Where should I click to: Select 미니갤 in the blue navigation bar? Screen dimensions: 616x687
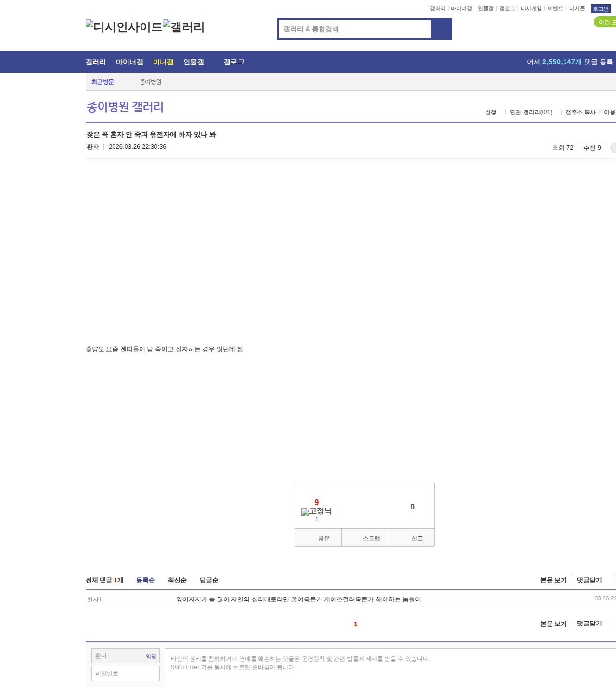click(163, 62)
